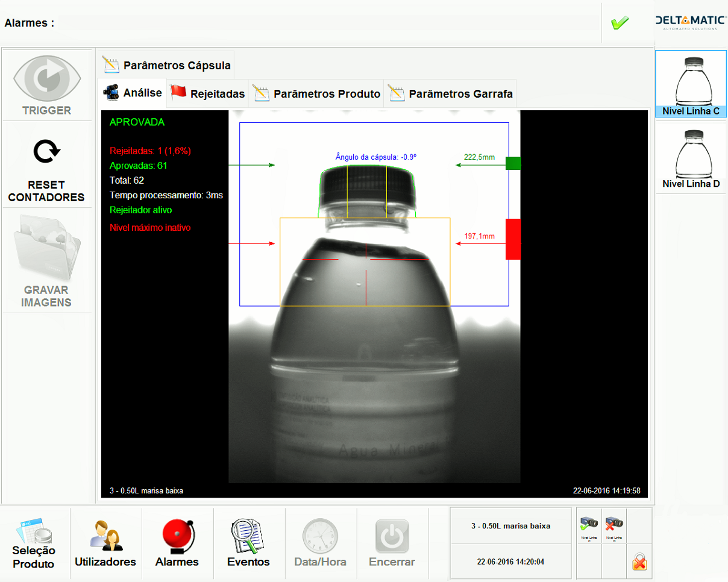Select the Parâmetros Cápsula tab
This screenshot has height=582, width=728.
(x=167, y=65)
